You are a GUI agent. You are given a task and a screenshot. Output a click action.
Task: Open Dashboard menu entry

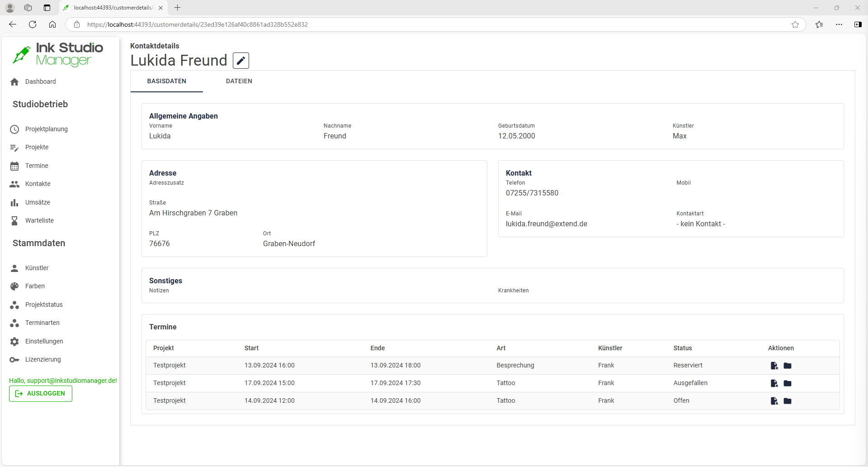41,82
